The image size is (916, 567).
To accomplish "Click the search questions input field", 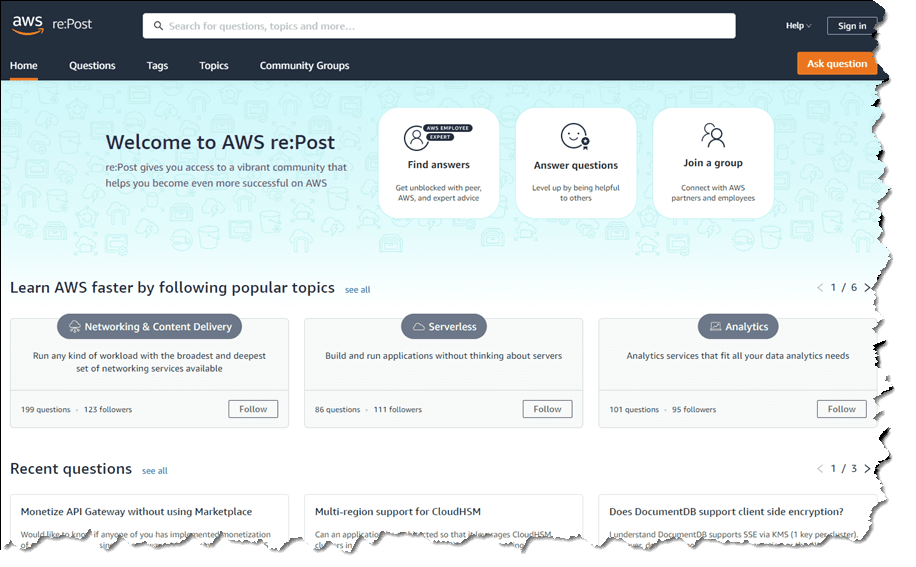I will pos(439,26).
